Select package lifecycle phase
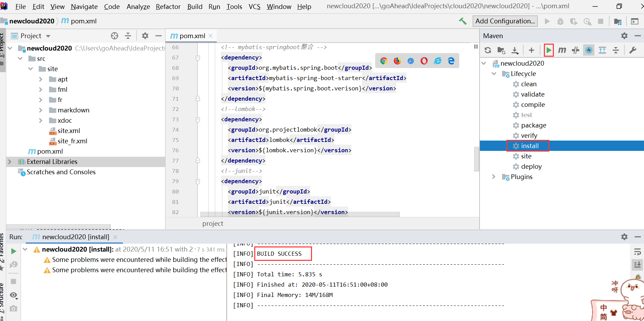Image resolution: width=644 pixels, height=321 pixels. [534, 125]
